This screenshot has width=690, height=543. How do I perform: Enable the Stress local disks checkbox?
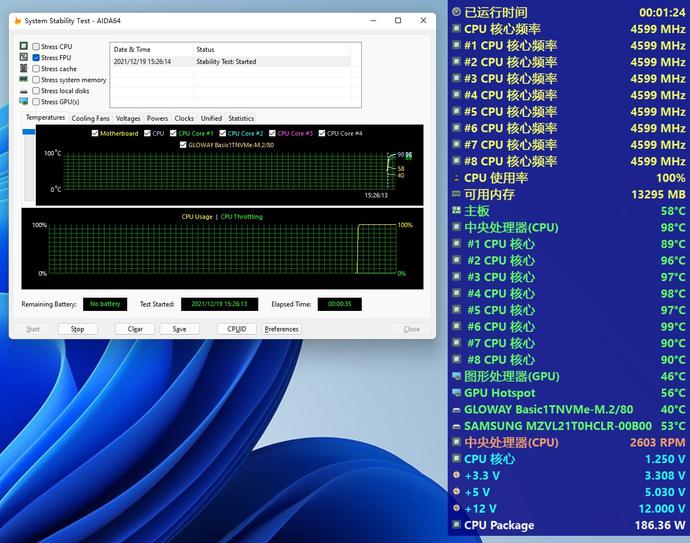click(x=36, y=91)
